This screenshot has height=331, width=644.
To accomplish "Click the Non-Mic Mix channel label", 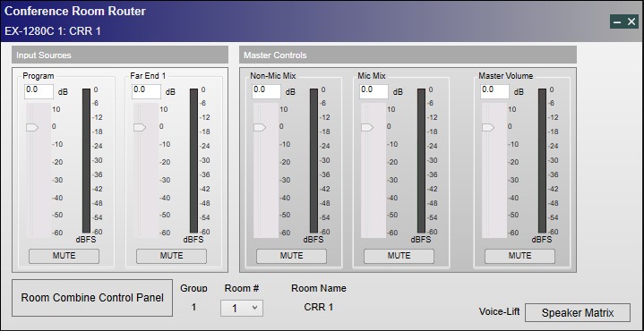I will [x=273, y=76].
